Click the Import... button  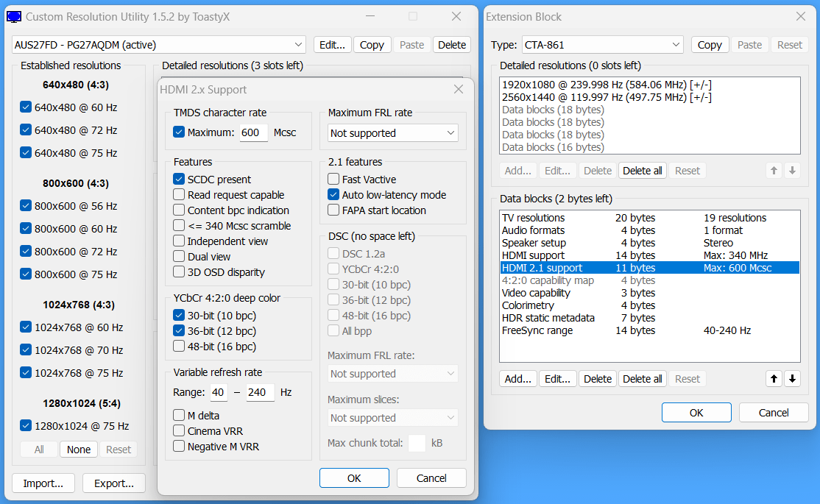(x=43, y=483)
